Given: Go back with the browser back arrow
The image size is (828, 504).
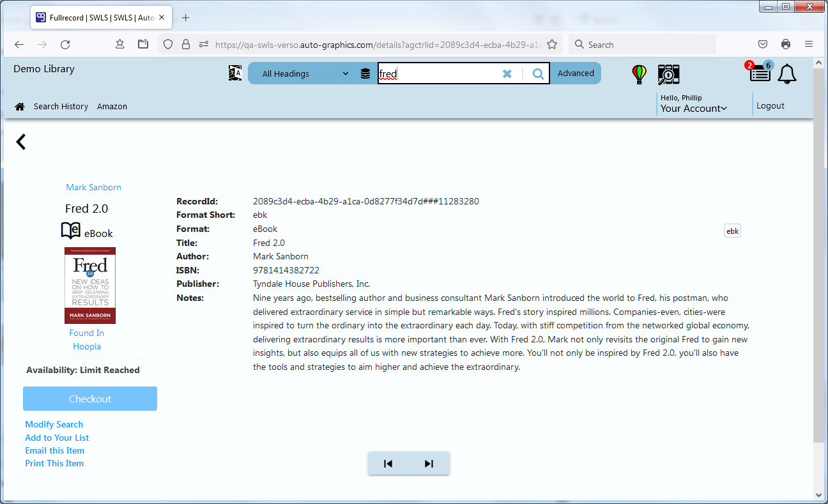Looking at the screenshot, I should pyautogui.click(x=19, y=44).
